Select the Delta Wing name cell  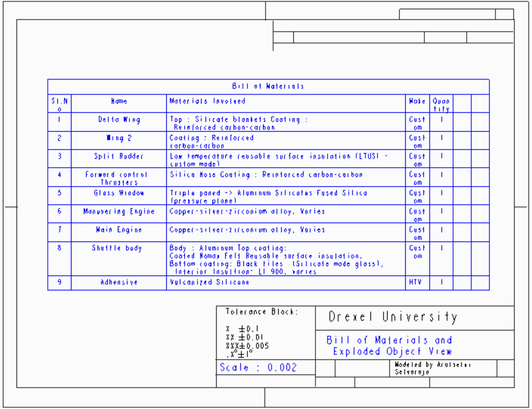point(119,120)
